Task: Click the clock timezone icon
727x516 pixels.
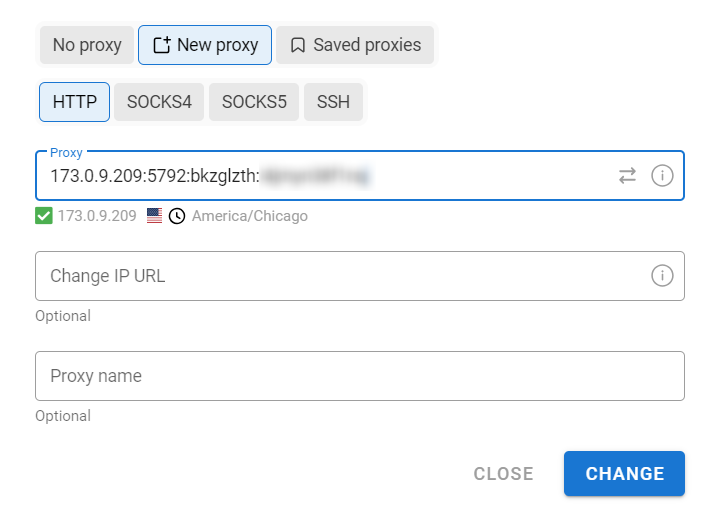Action: point(177,216)
